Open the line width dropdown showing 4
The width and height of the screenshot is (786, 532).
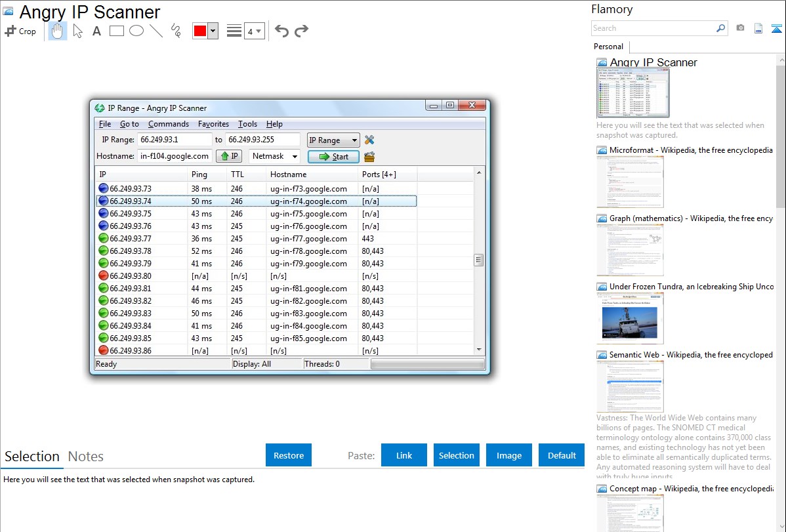point(254,31)
